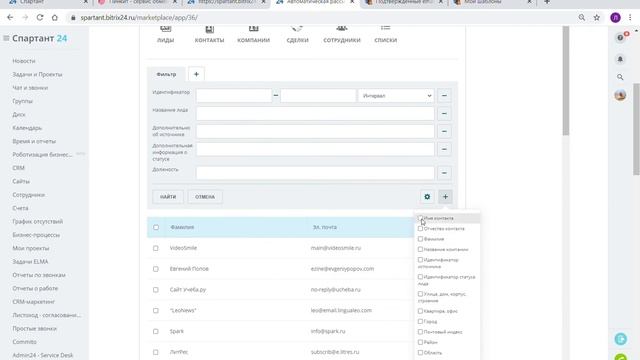The width and height of the screenshot is (640, 360).
Task: Open filter settings gear icon
Action: pos(427,197)
